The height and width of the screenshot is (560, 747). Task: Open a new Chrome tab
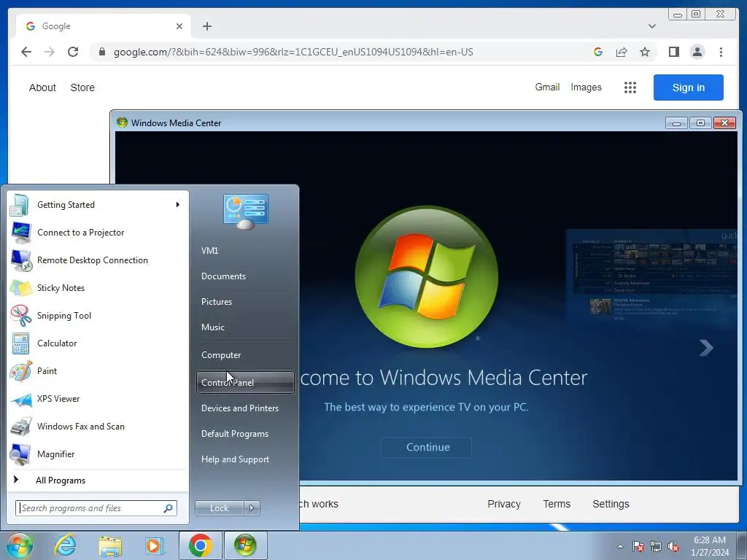pos(206,26)
